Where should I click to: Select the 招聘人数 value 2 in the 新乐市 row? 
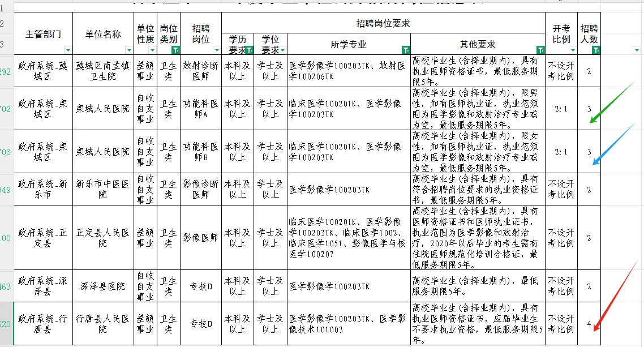click(589, 189)
